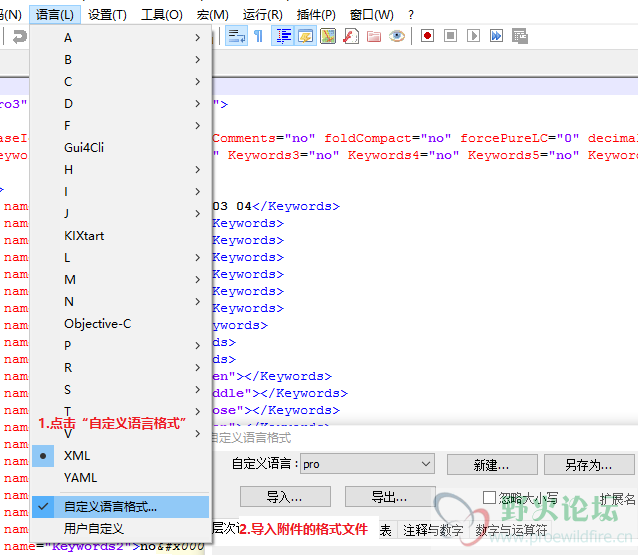Open the 窗口(W) menu
Image resolution: width=642 pixels, height=555 pixels.
click(372, 15)
